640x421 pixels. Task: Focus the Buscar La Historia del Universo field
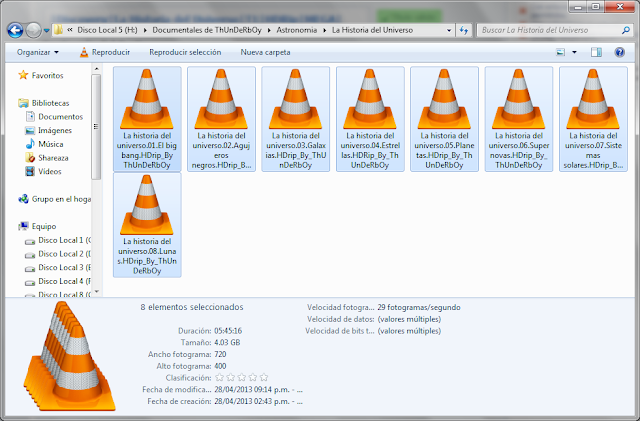[549, 30]
